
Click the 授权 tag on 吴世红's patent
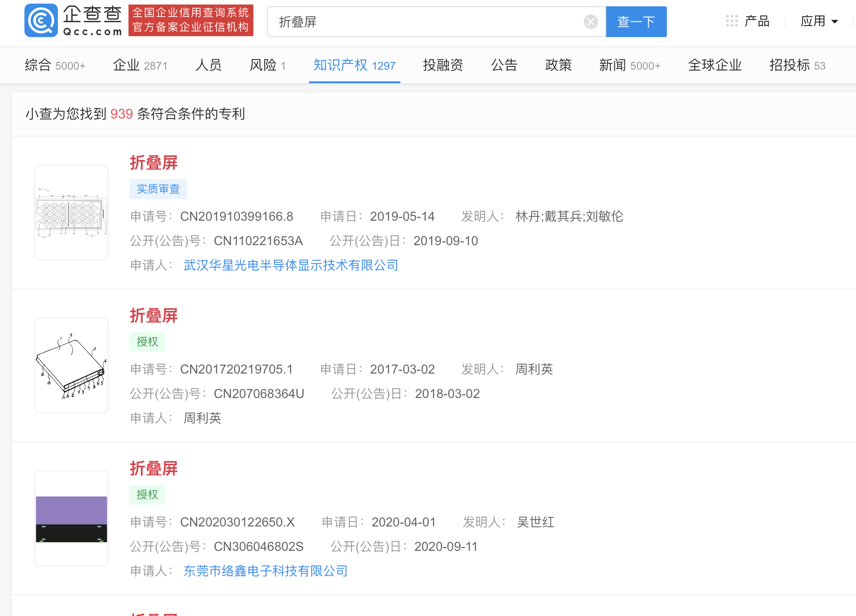click(147, 495)
